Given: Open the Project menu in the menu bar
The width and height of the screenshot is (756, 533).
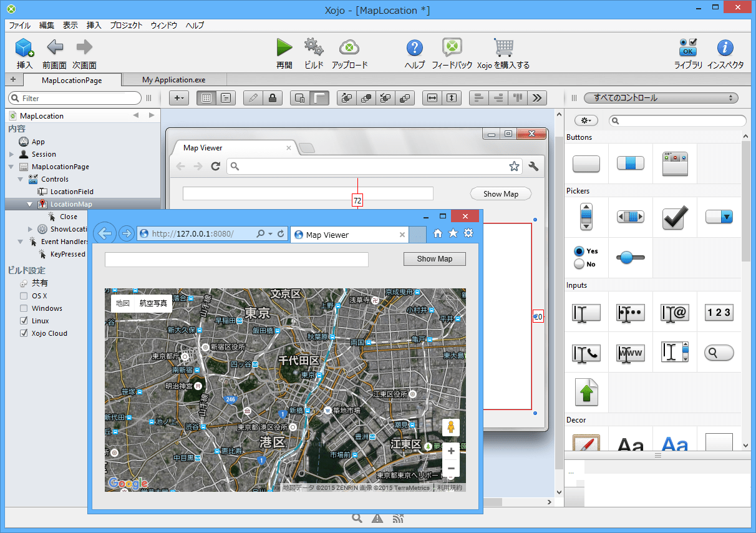Looking at the screenshot, I should point(126,26).
